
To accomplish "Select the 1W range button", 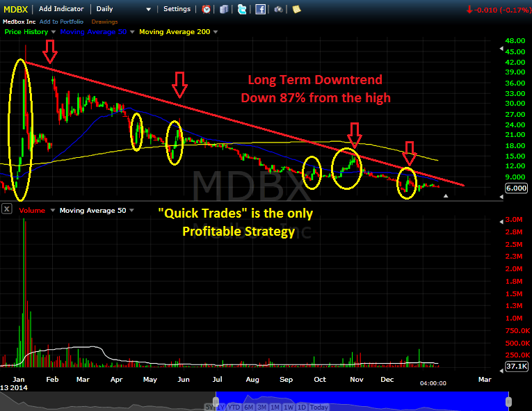I will [289, 407].
